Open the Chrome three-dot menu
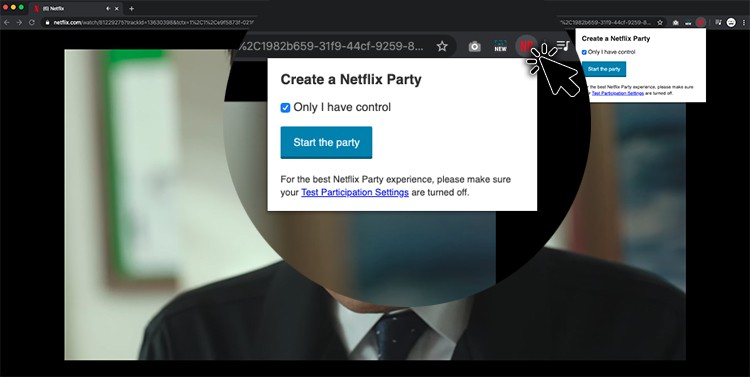Screen dimensions: 750x377 tap(744, 22)
